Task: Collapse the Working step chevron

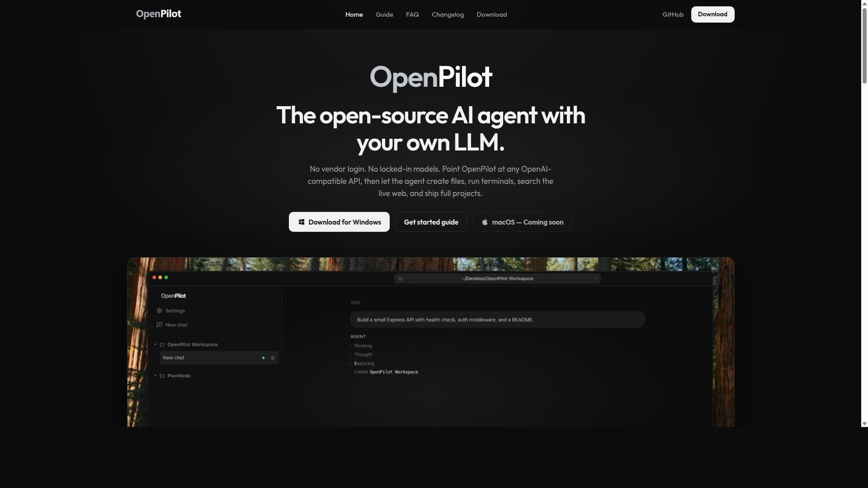Action: tap(351, 346)
